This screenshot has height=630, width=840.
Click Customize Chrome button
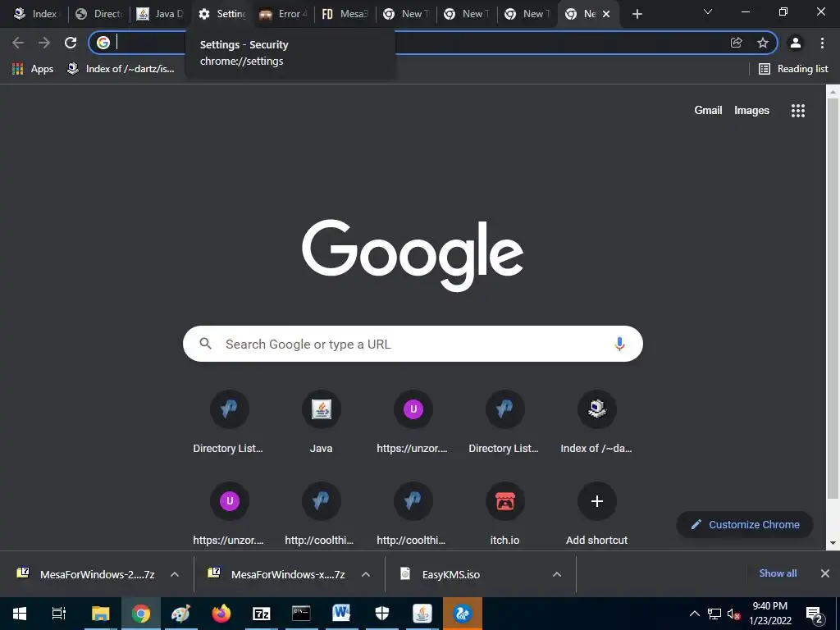745,524
